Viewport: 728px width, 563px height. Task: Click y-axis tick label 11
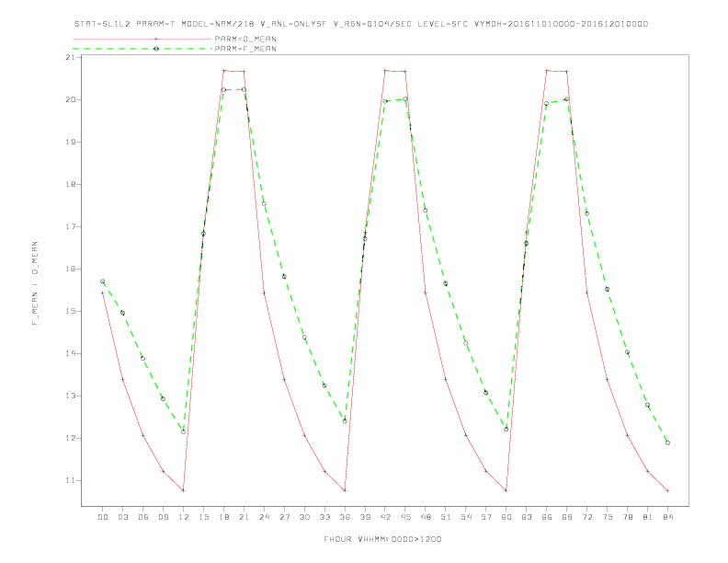pyautogui.click(x=71, y=480)
